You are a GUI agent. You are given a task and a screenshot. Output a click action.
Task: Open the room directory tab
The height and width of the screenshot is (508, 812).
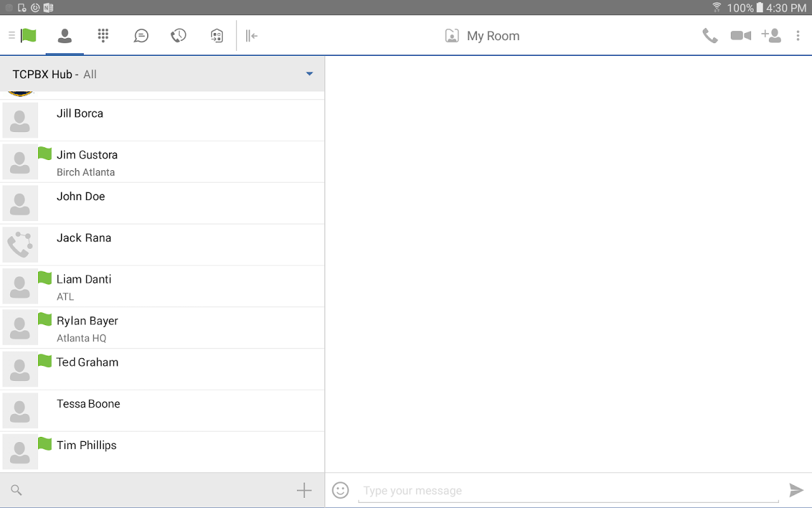217,36
